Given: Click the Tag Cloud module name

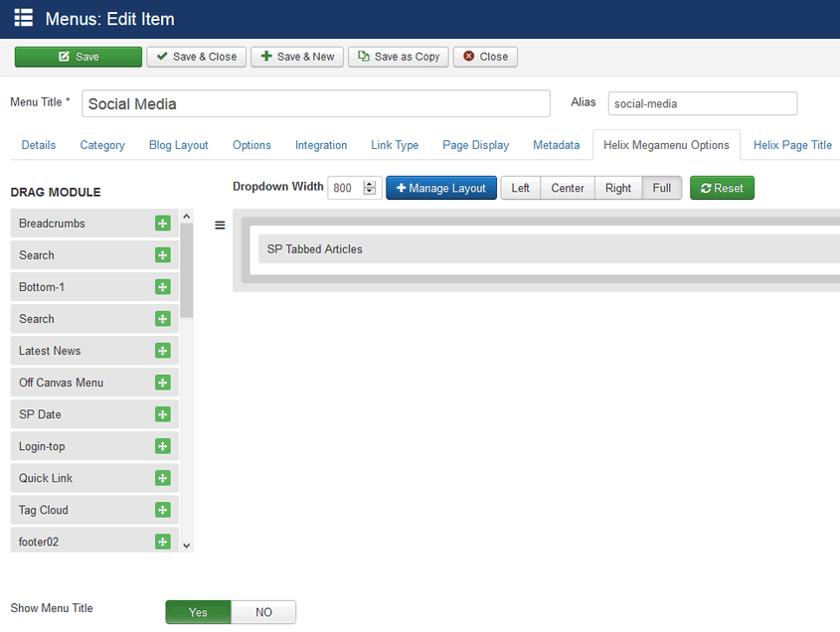Looking at the screenshot, I should point(44,510).
